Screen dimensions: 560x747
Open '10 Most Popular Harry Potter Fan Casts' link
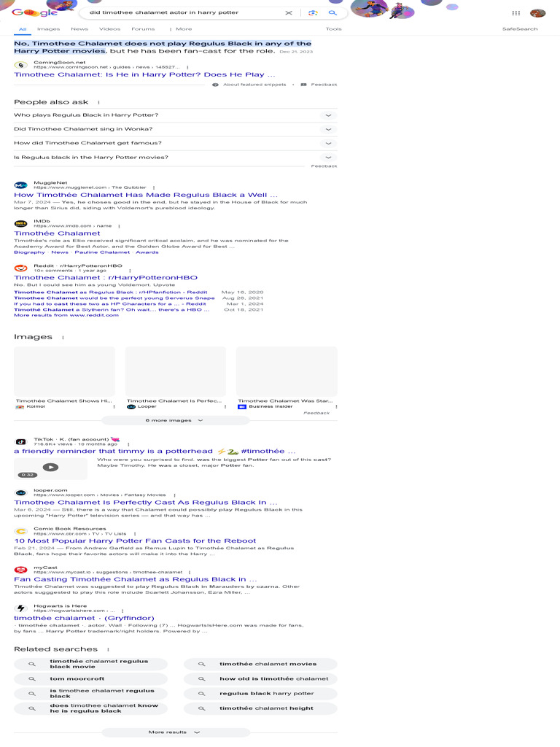click(135, 541)
